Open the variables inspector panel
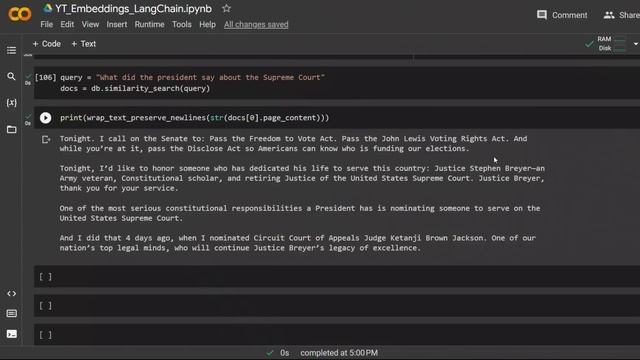 (x=11, y=102)
